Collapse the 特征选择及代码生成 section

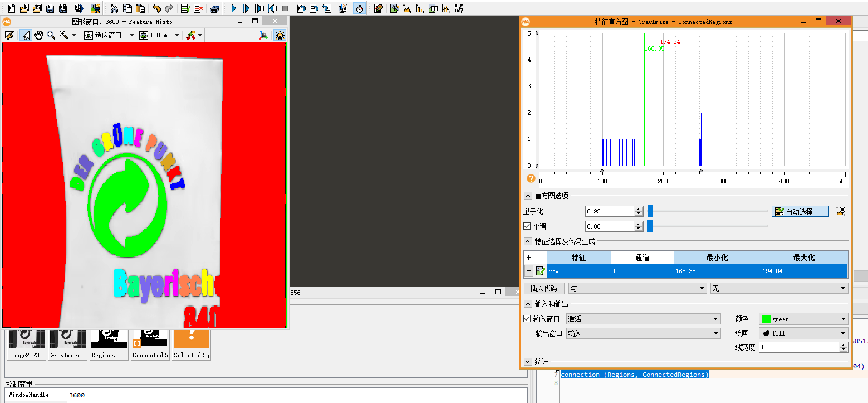528,241
